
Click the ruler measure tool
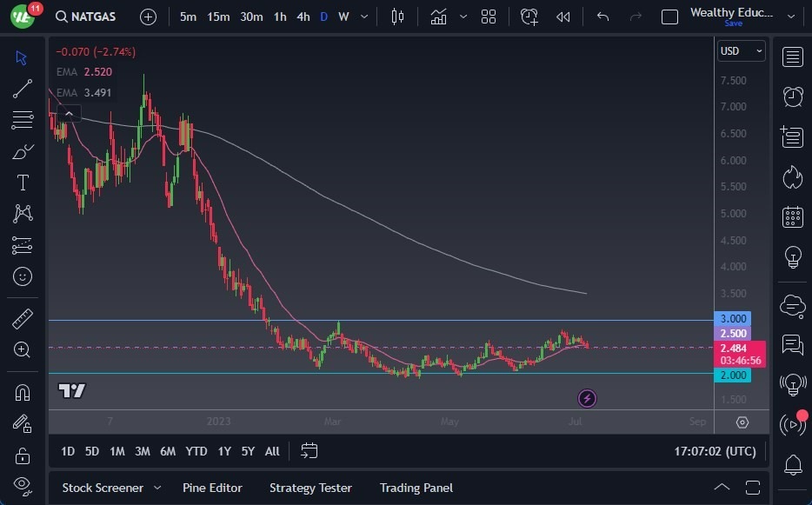click(23, 319)
